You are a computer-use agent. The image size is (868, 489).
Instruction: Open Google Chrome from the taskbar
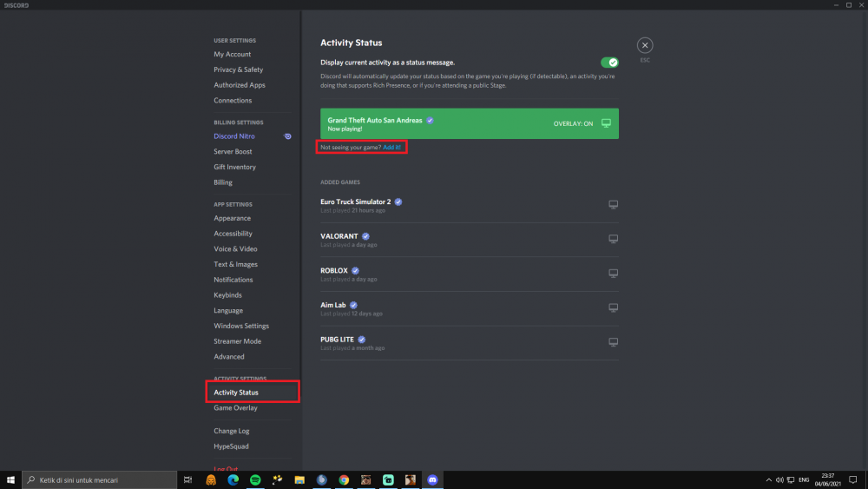pyautogui.click(x=344, y=480)
